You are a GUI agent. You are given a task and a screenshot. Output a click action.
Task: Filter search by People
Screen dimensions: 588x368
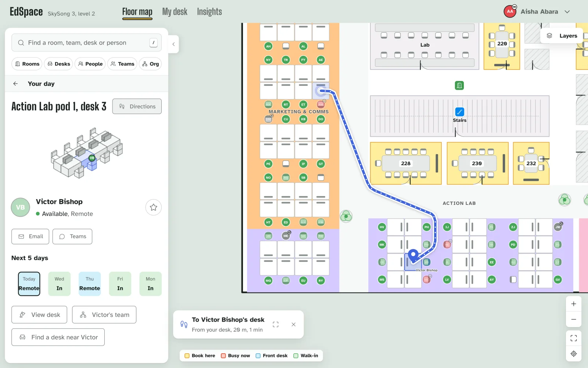point(90,64)
